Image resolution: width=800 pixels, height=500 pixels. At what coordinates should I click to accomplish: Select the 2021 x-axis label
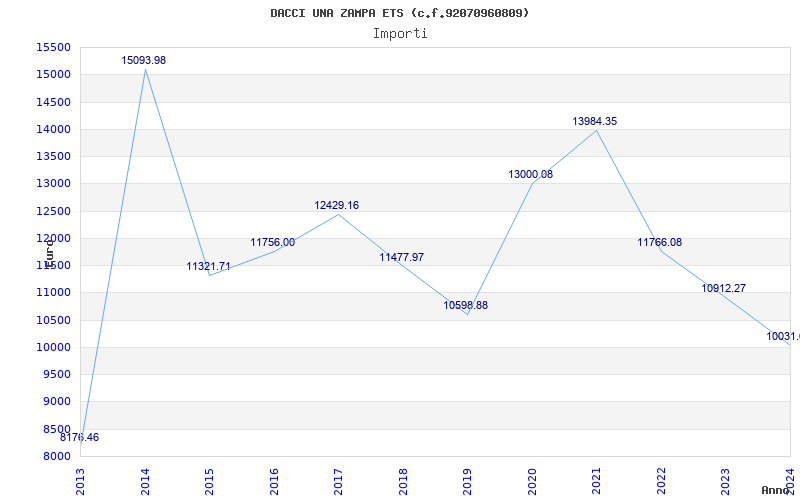[x=597, y=481]
